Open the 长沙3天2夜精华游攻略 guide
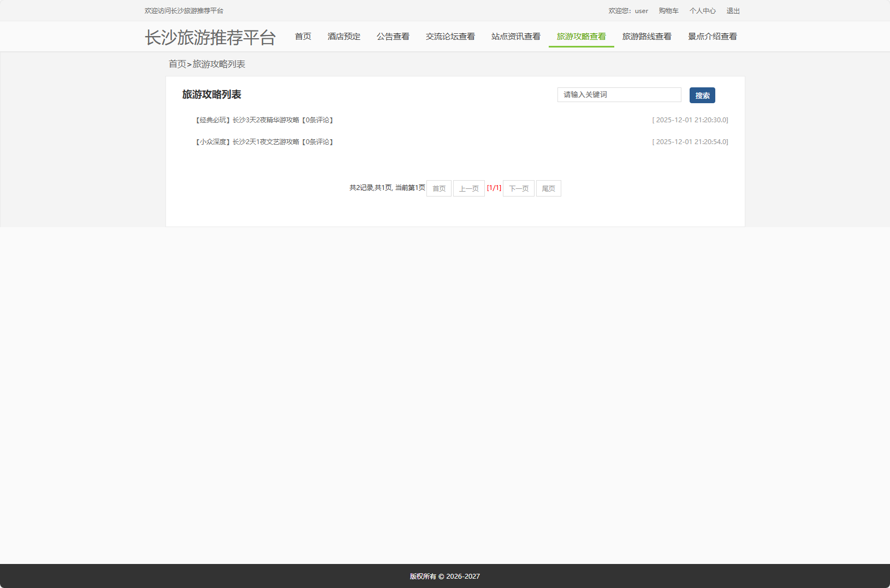890x588 pixels. click(x=264, y=120)
